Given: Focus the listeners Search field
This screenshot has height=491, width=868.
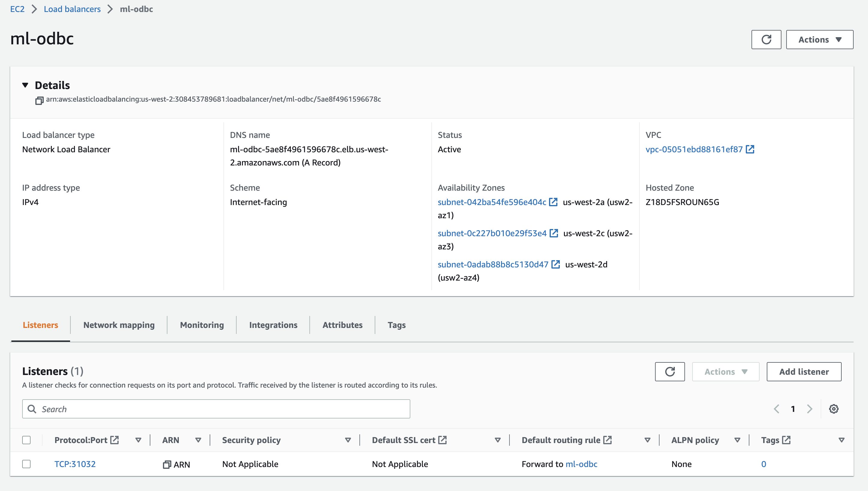Looking at the screenshot, I should (x=216, y=409).
